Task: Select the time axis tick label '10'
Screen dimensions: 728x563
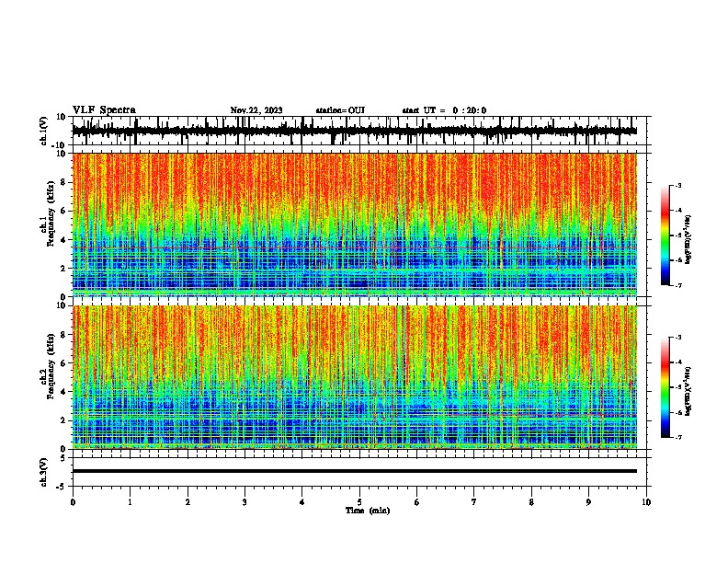Action: coord(646,502)
